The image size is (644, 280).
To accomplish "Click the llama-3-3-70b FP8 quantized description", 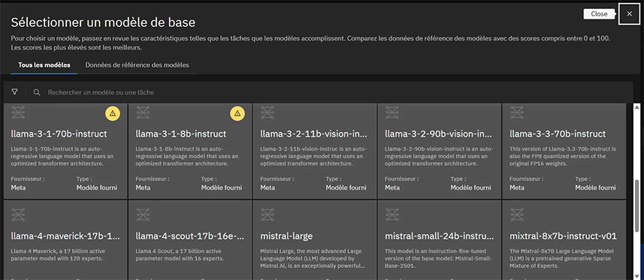I will (563, 156).
